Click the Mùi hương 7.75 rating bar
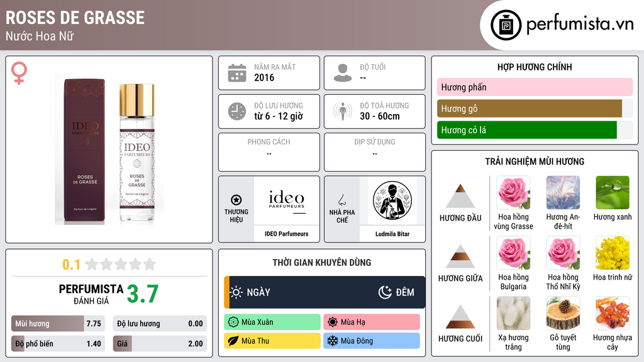The image size is (644, 362). coord(58,324)
